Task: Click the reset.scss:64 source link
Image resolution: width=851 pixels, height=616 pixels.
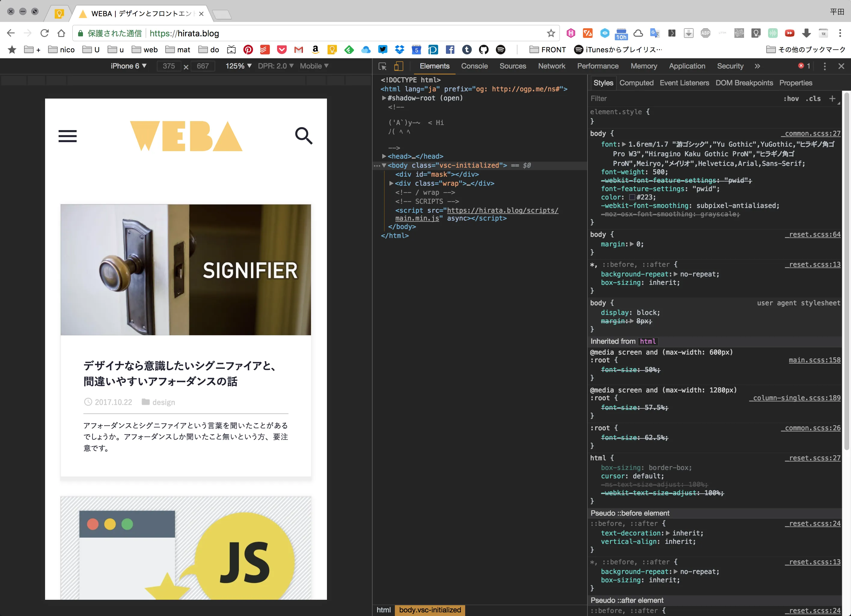Action: pyautogui.click(x=813, y=234)
